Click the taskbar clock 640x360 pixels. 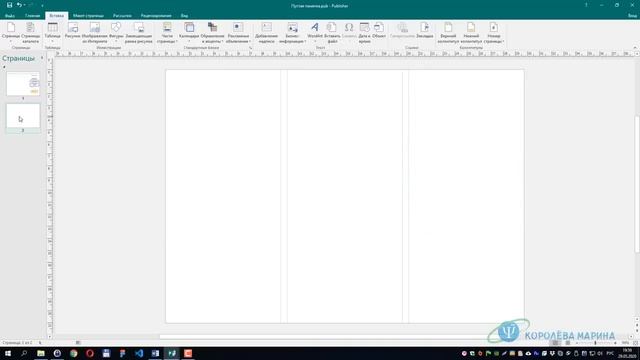tap(628, 353)
